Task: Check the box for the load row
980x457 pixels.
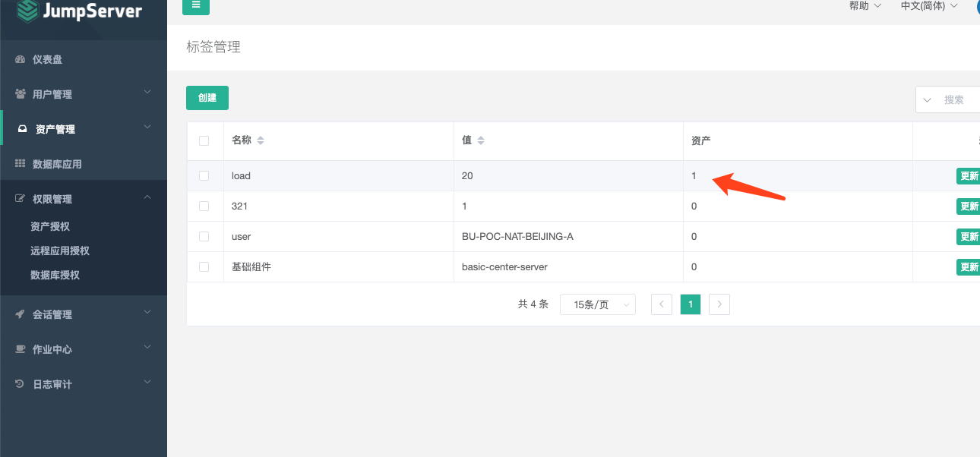Action: pyautogui.click(x=204, y=175)
